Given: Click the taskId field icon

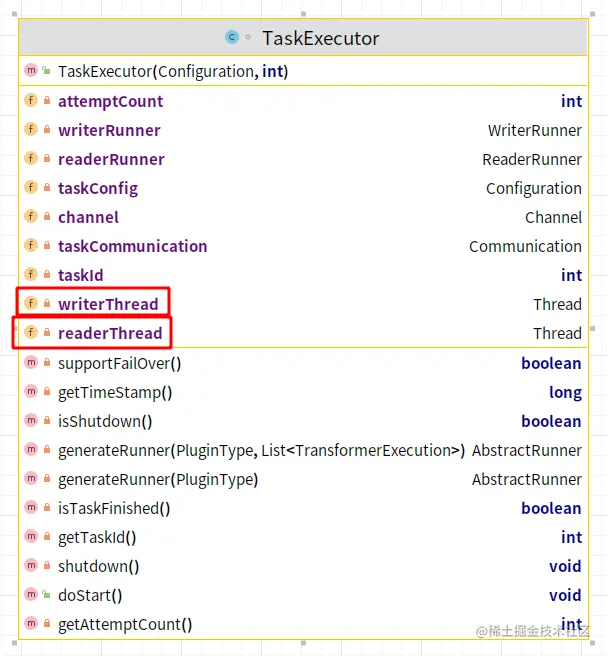Looking at the screenshot, I should click(x=31, y=274).
